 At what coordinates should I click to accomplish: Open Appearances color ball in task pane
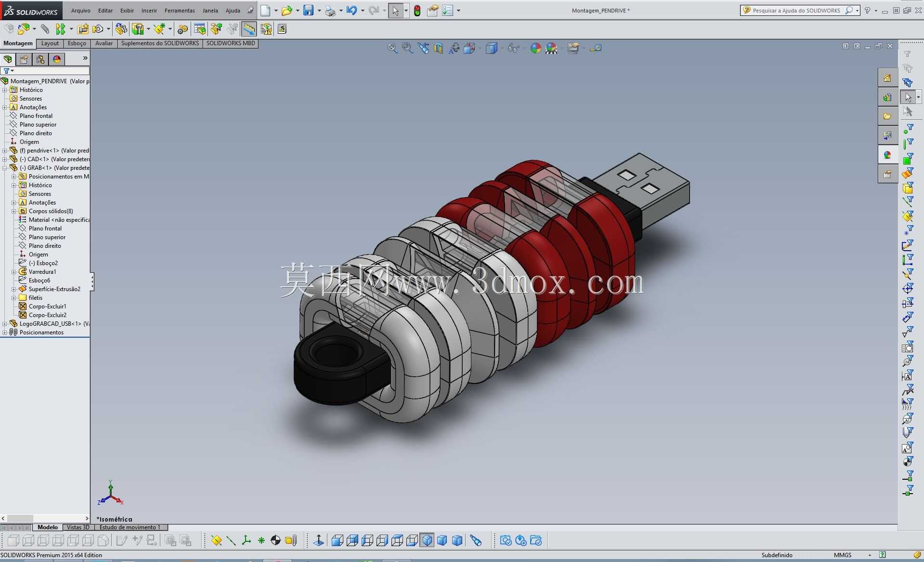(887, 155)
